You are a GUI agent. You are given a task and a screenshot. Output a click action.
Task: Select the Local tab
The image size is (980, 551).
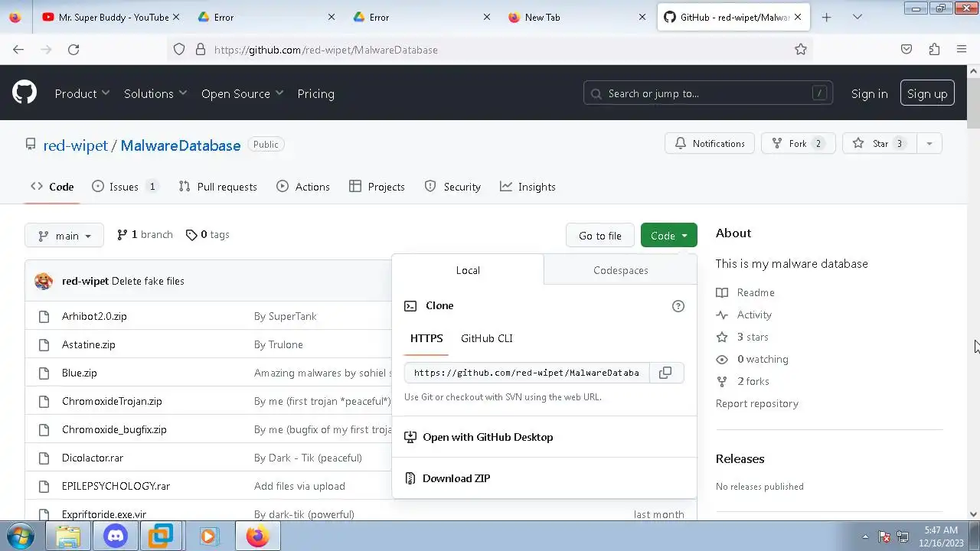pos(468,270)
